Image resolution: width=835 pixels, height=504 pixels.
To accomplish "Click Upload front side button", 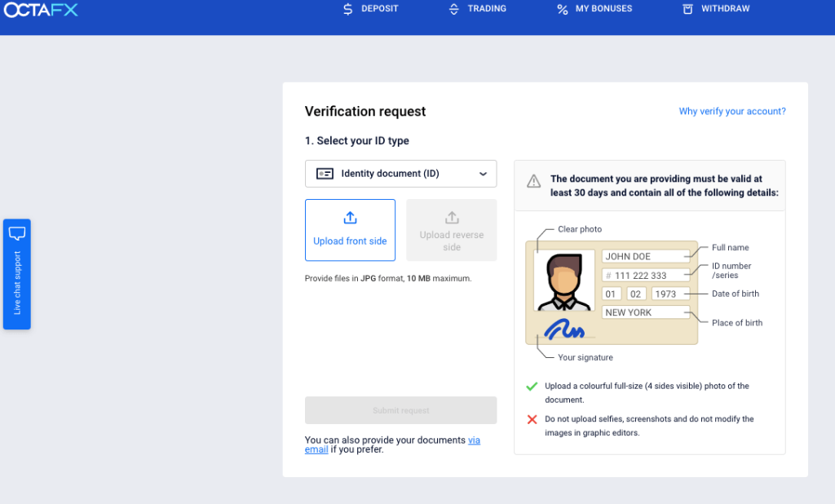I will pos(350,230).
